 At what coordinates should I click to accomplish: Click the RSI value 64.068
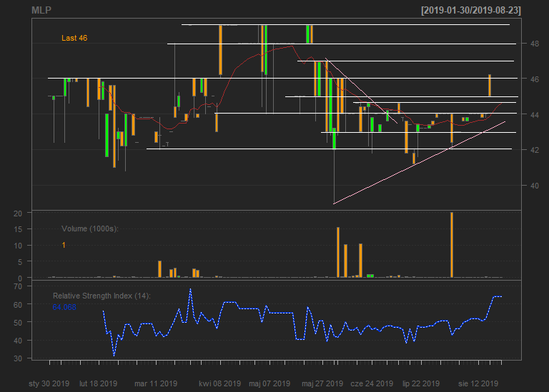64,307
